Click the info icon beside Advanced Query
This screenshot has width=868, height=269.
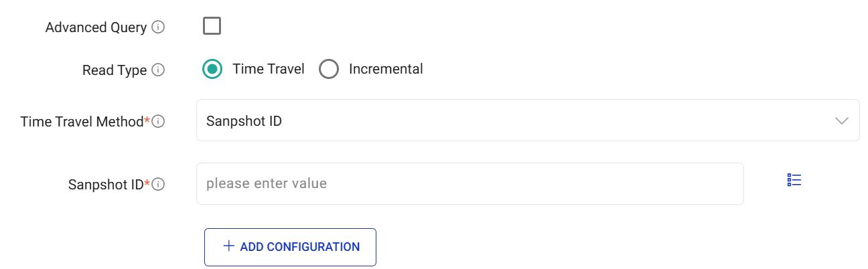tap(158, 27)
